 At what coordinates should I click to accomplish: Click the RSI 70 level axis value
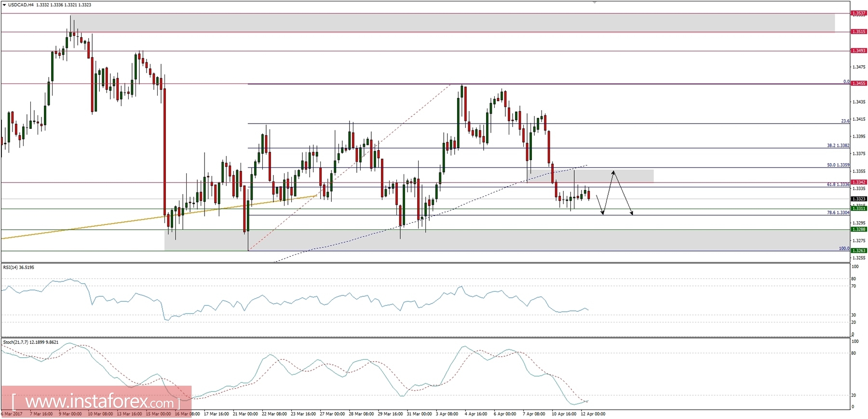pyautogui.click(x=854, y=286)
